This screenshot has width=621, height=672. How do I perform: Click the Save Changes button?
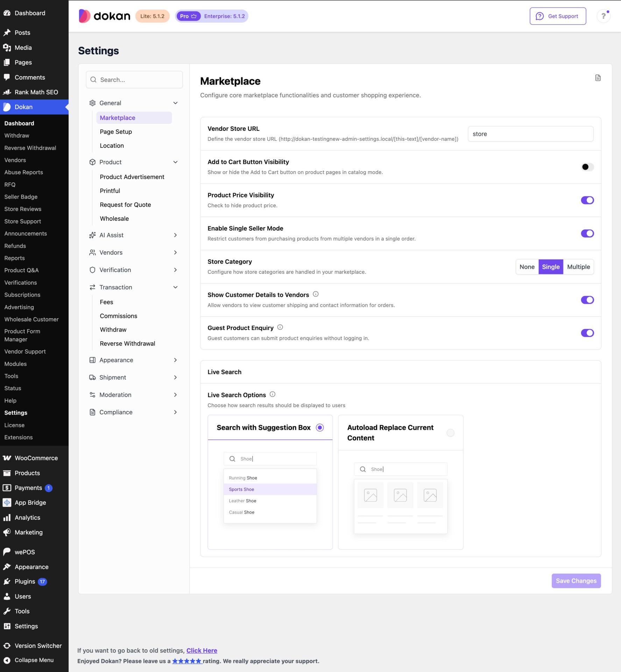click(x=576, y=581)
